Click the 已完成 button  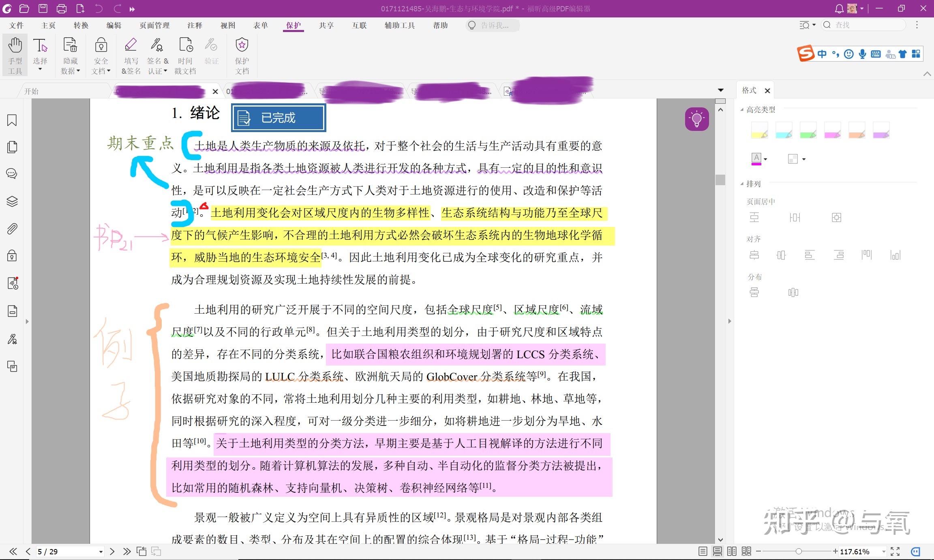click(278, 118)
